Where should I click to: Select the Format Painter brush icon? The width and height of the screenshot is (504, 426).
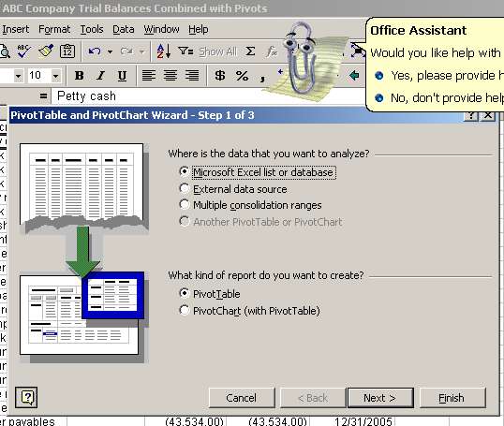(46, 51)
